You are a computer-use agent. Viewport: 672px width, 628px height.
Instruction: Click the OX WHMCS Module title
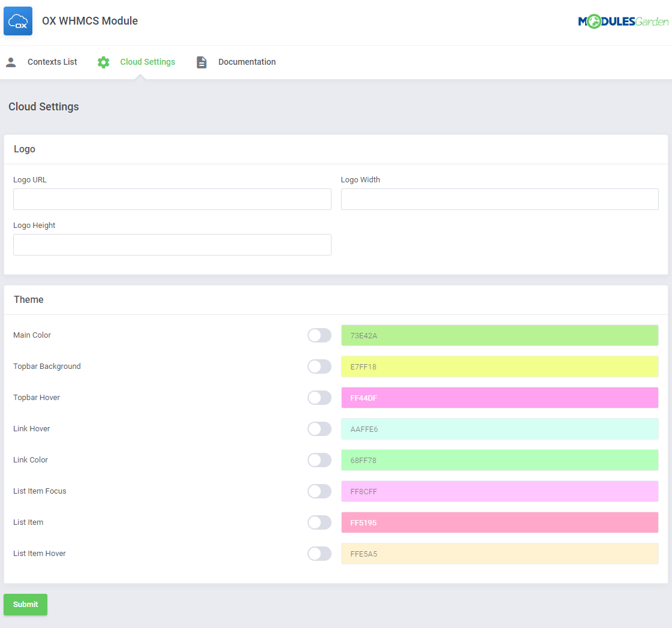(90, 21)
